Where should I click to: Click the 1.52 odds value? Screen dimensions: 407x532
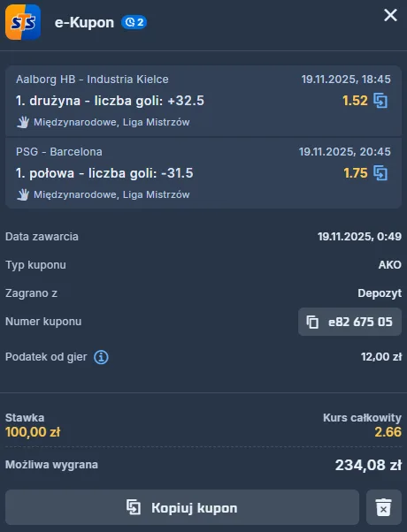pos(355,101)
